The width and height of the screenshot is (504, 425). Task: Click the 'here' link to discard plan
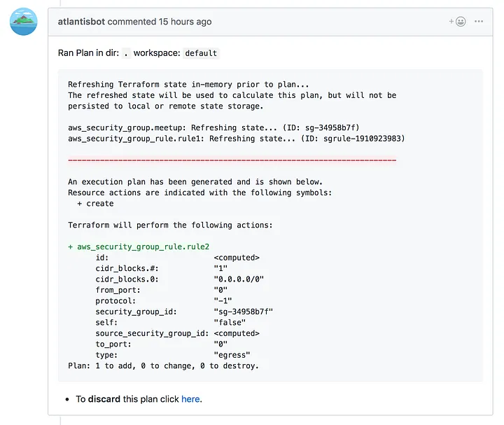pos(190,399)
